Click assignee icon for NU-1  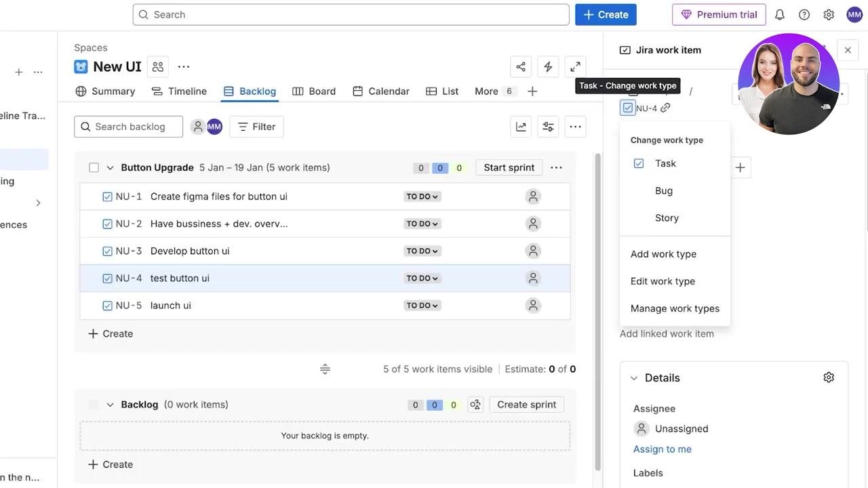[x=533, y=197]
